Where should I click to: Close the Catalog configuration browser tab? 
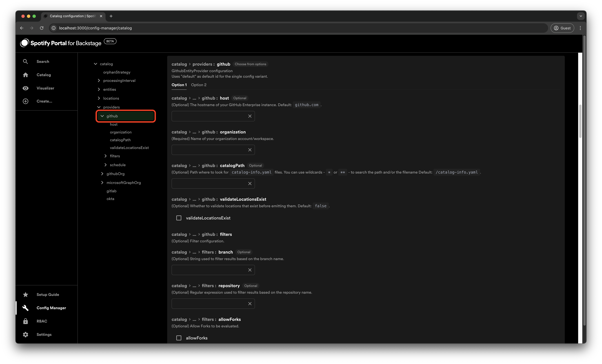[101, 16]
